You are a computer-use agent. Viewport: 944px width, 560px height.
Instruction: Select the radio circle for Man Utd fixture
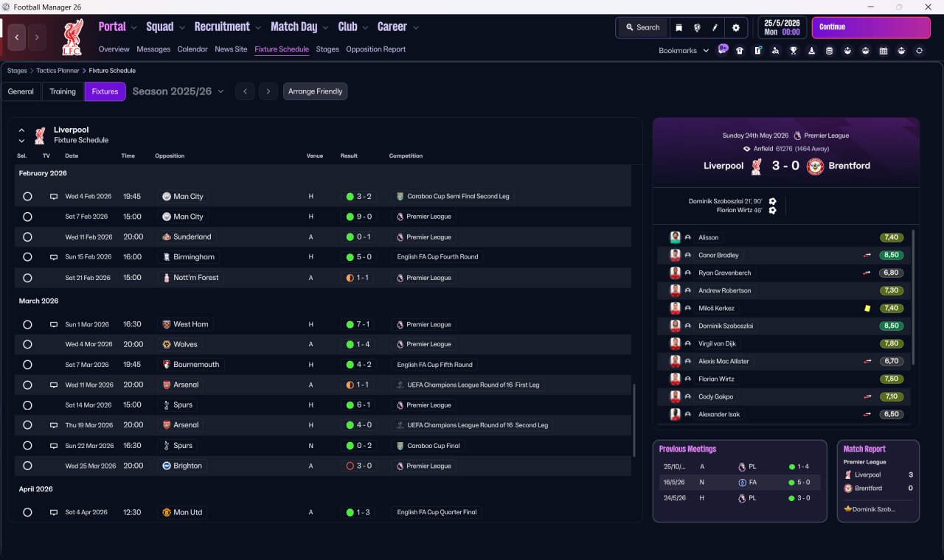pyautogui.click(x=27, y=512)
